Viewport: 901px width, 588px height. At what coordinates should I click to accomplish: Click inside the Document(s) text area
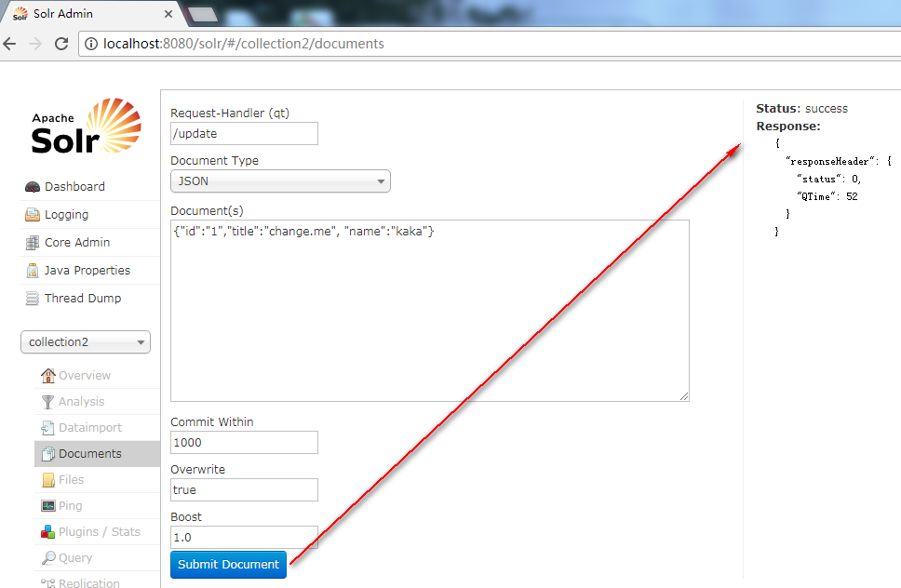click(x=430, y=311)
